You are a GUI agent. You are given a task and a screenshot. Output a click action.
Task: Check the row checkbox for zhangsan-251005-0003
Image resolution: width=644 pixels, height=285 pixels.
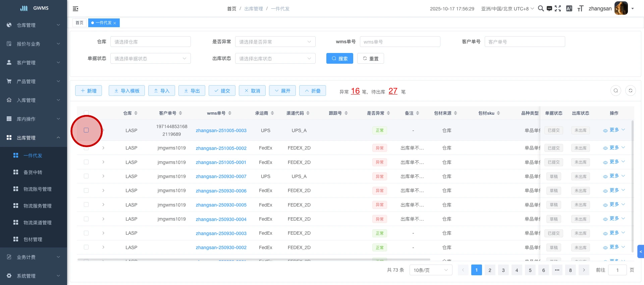(86, 130)
